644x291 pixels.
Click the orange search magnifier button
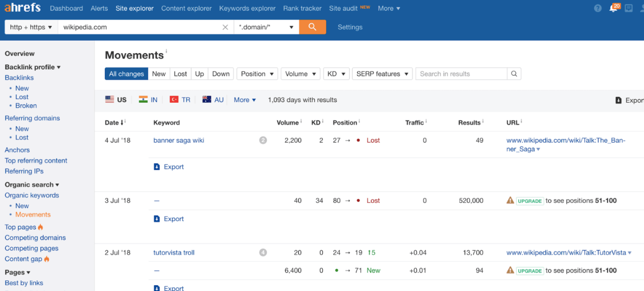(312, 27)
